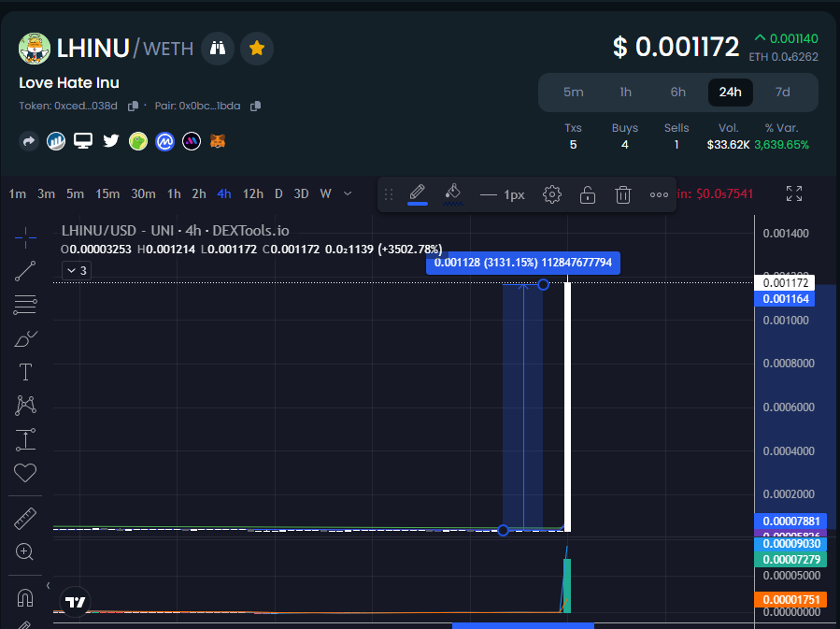This screenshot has height=629, width=840.
Task: Select the 5m stats period
Action: click(x=573, y=93)
